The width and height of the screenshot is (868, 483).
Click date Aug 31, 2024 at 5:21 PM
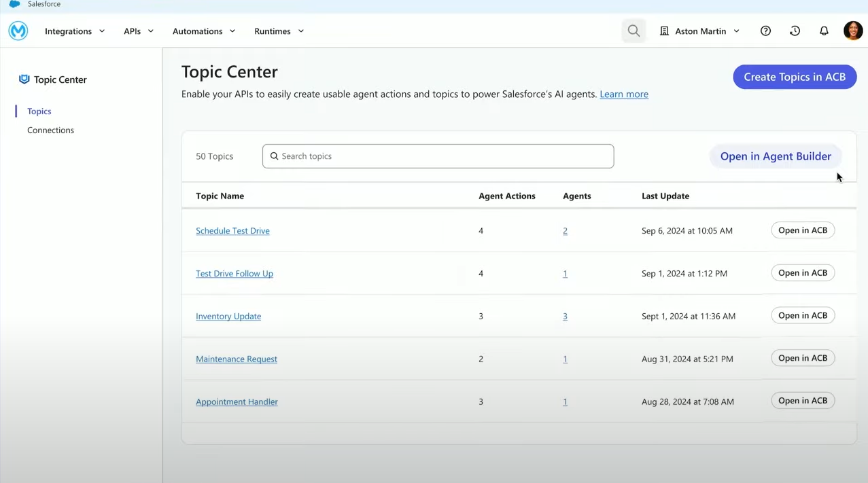687,359
